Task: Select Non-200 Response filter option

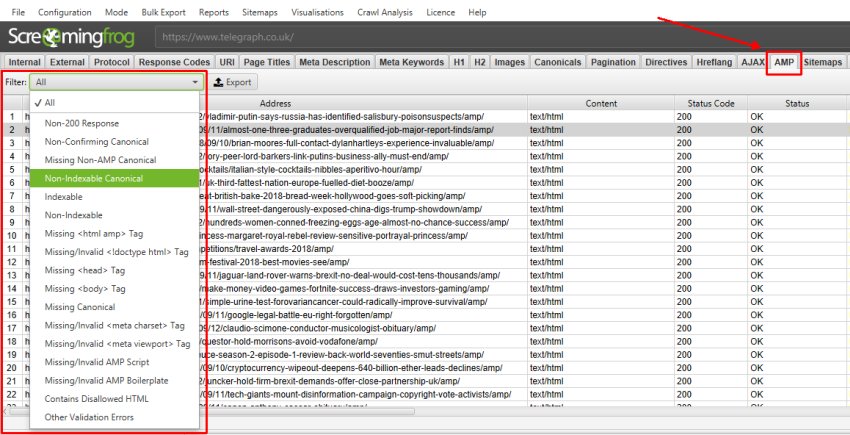Action: [114, 123]
